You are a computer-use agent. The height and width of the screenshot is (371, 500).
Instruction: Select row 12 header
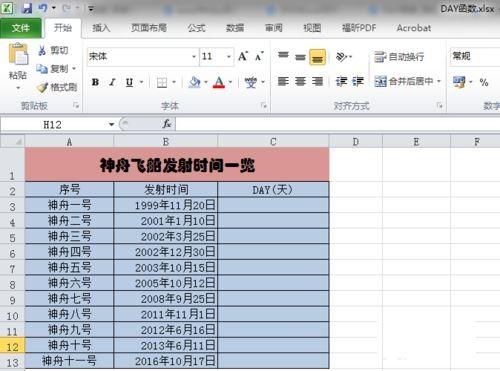pos(12,345)
